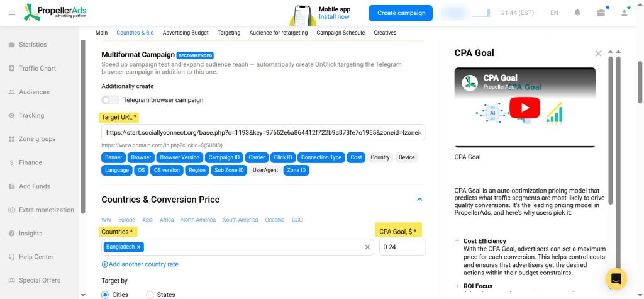Go to the Main tab
The width and height of the screenshot is (644, 299).
click(101, 33)
